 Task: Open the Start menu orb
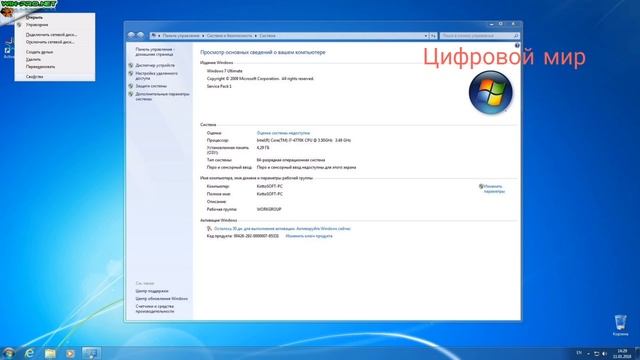pyautogui.click(x=8, y=353)
